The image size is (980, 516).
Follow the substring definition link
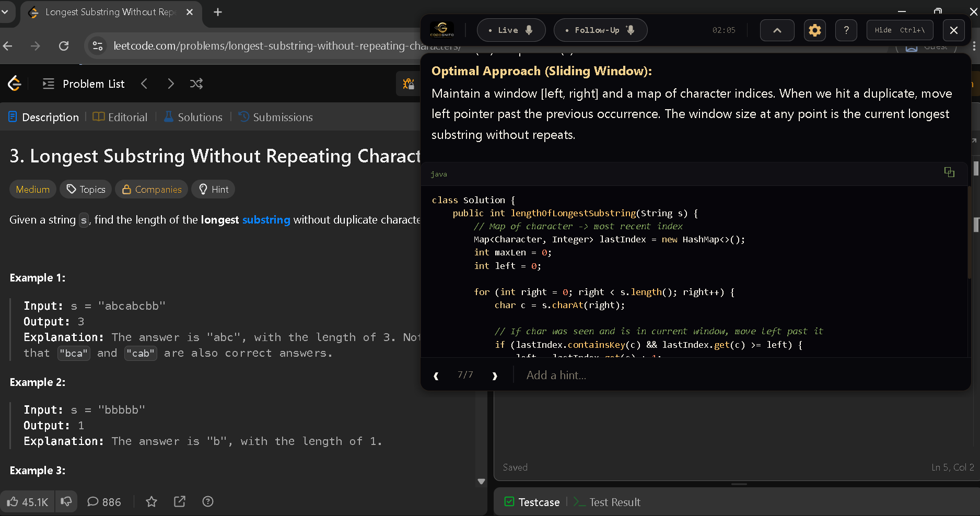point(266,220)
